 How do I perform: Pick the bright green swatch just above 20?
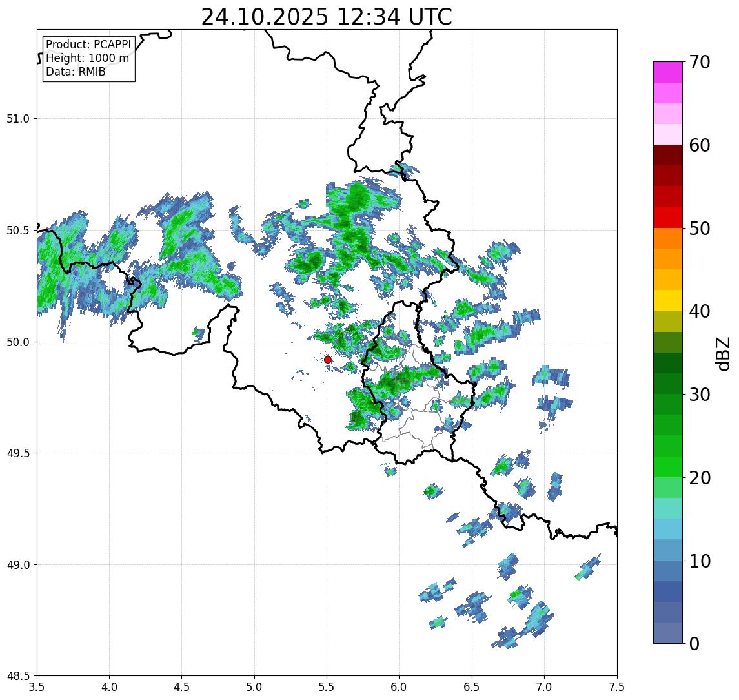[x=668, y=467]
